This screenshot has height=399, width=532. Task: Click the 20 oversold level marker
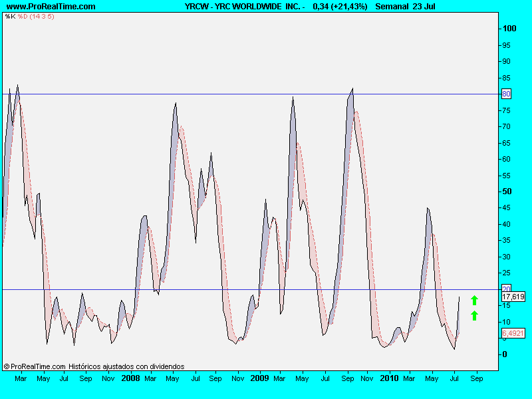pos(506,289)
